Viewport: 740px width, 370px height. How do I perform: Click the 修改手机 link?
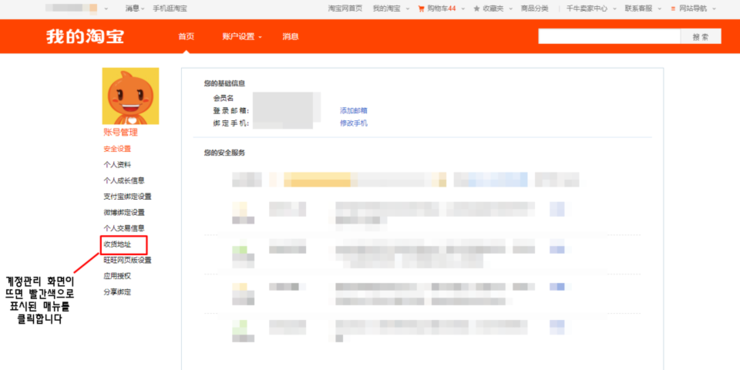(x=353, y=123)
